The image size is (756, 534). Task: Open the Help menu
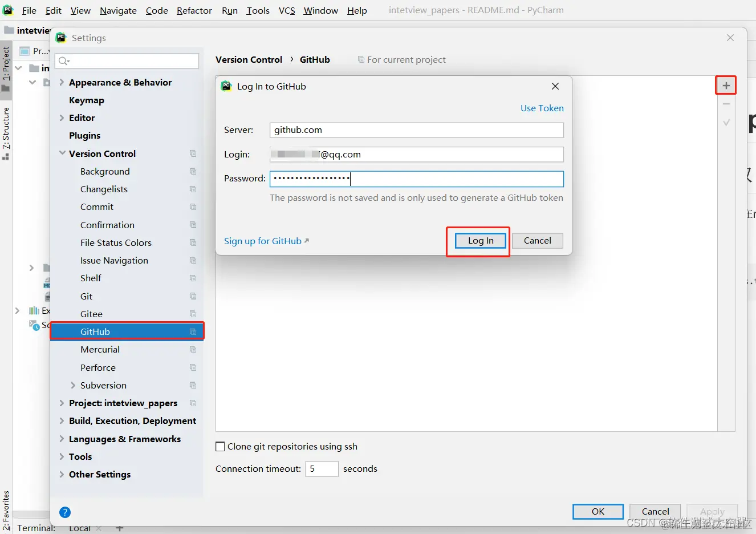pos(357,10)
